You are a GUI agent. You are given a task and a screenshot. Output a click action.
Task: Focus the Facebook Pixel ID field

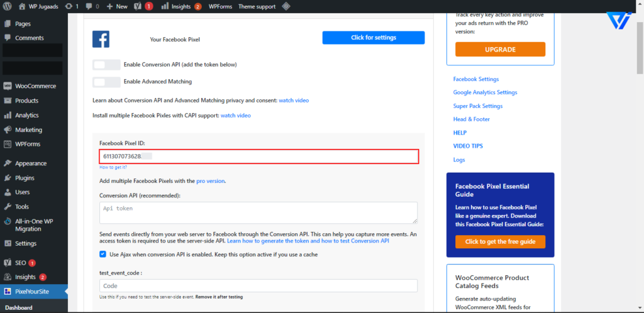pos(258,156)
